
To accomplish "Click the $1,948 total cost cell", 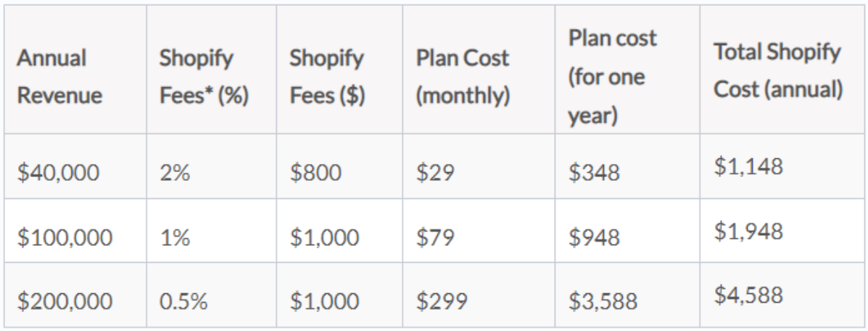I will pos(782,231).
